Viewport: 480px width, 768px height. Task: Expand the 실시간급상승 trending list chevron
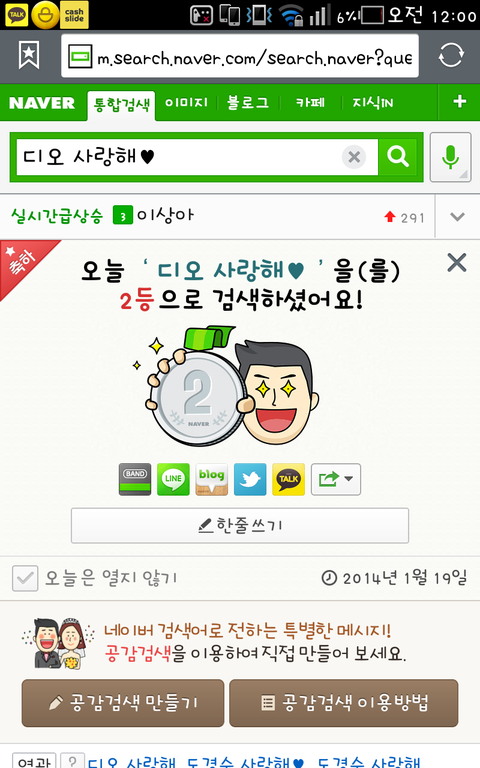tap(457, 216)
